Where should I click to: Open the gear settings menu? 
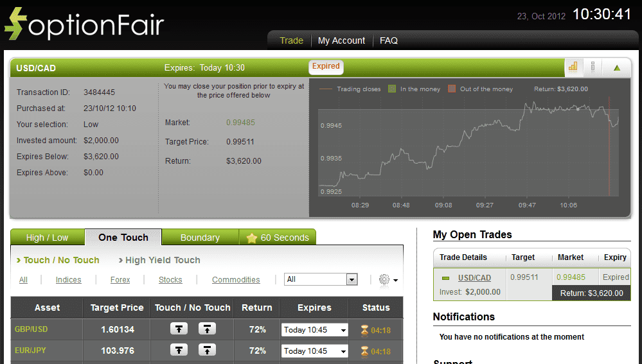click(388, 280)
